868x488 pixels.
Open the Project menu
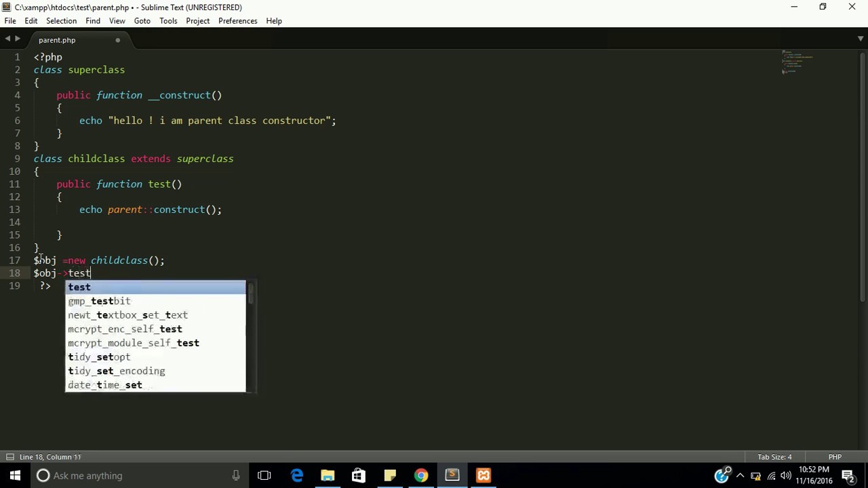[x=198, y=21]
